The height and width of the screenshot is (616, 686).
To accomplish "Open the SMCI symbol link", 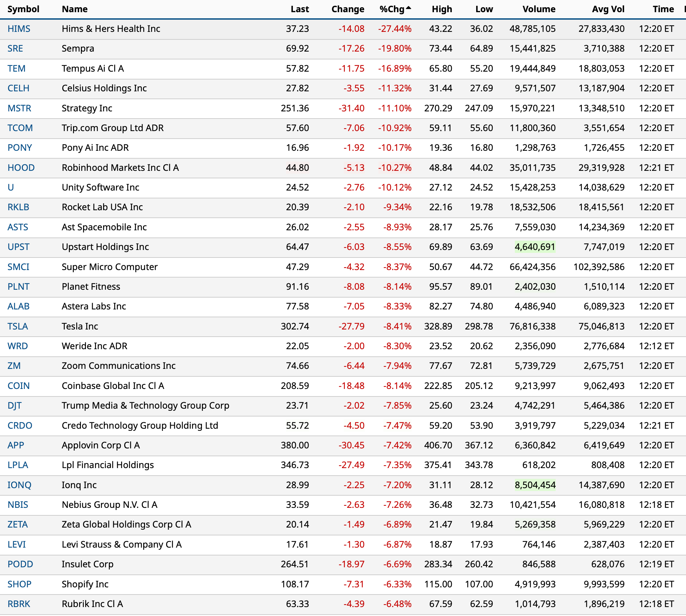I will point(18,267).
